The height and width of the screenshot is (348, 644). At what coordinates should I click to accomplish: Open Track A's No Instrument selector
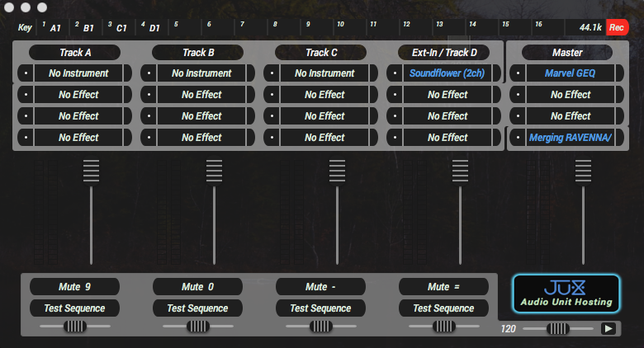[x=78, y=73]
